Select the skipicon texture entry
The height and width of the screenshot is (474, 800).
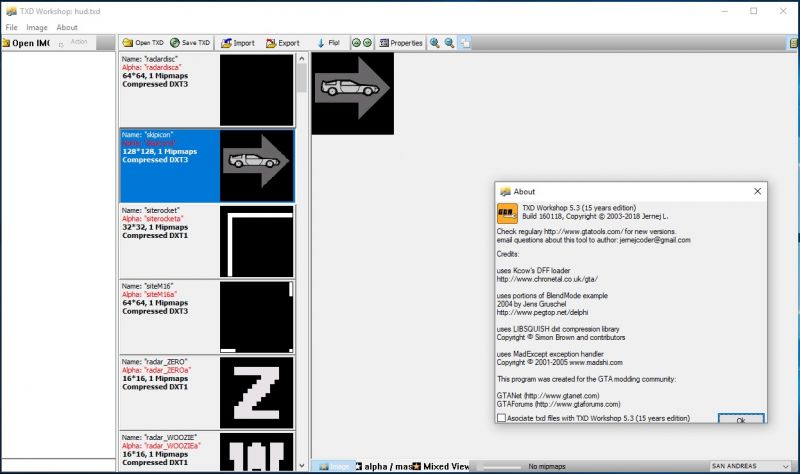point(207,166)
